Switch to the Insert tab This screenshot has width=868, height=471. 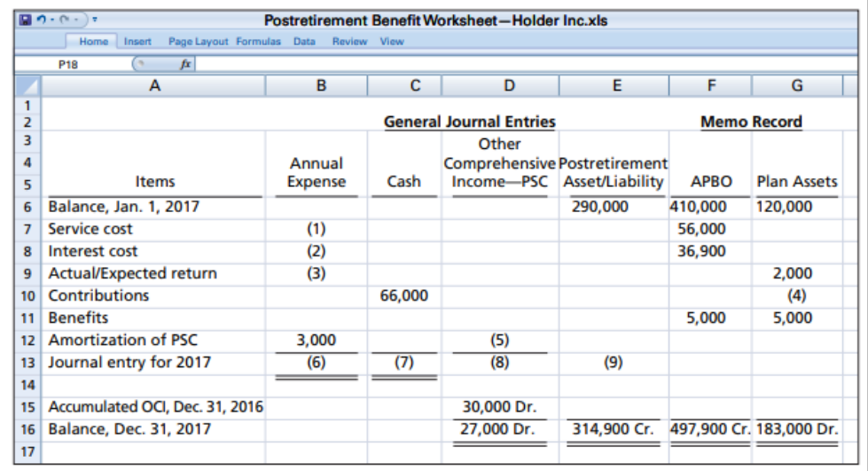click(137, 42)
